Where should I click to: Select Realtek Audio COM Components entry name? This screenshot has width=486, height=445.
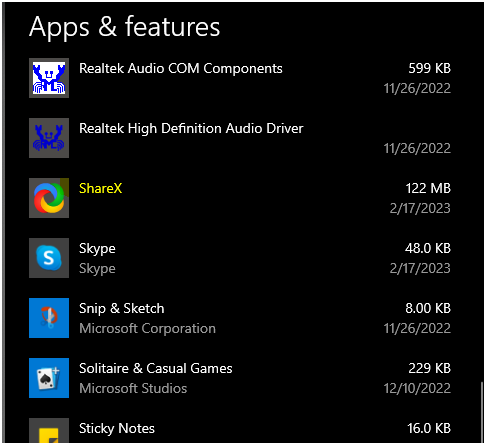[x=181, y=69]
